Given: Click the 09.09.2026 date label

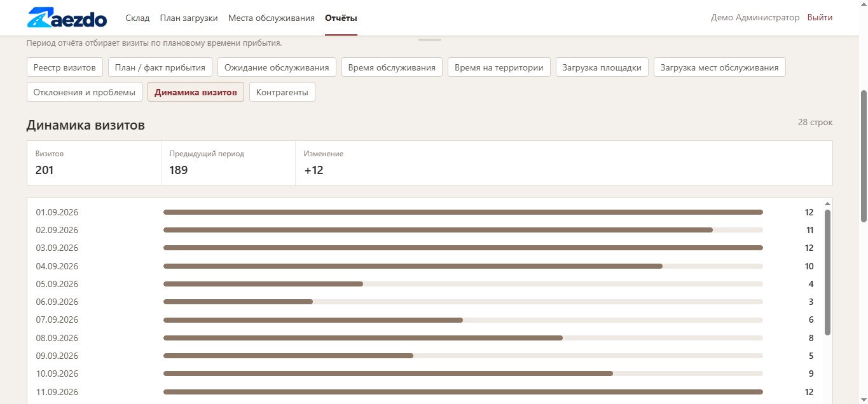Looking at the screenshot, I should coord(57,356).
